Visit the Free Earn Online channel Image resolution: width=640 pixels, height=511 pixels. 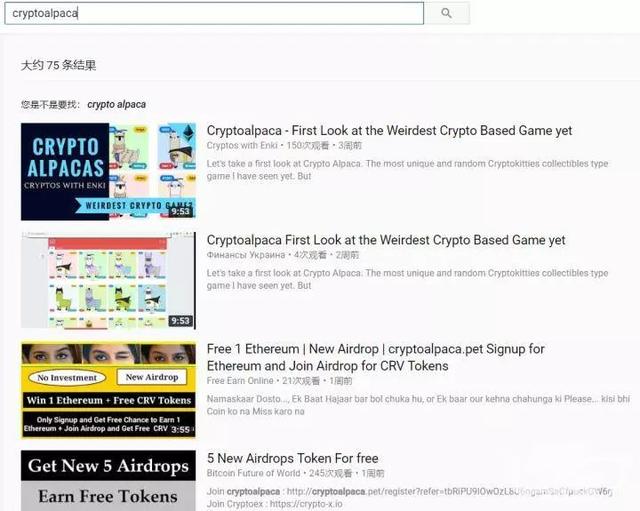click(240, 381)
